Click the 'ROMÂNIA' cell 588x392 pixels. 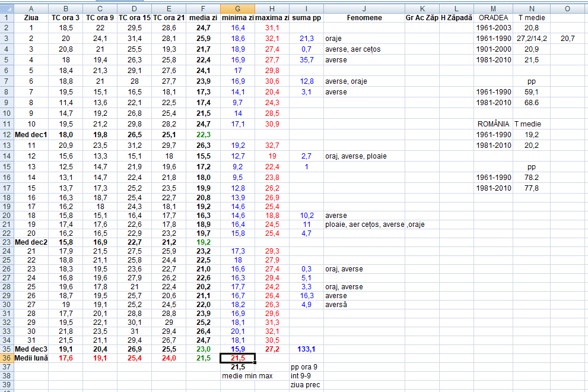click(x=493, y=124)
